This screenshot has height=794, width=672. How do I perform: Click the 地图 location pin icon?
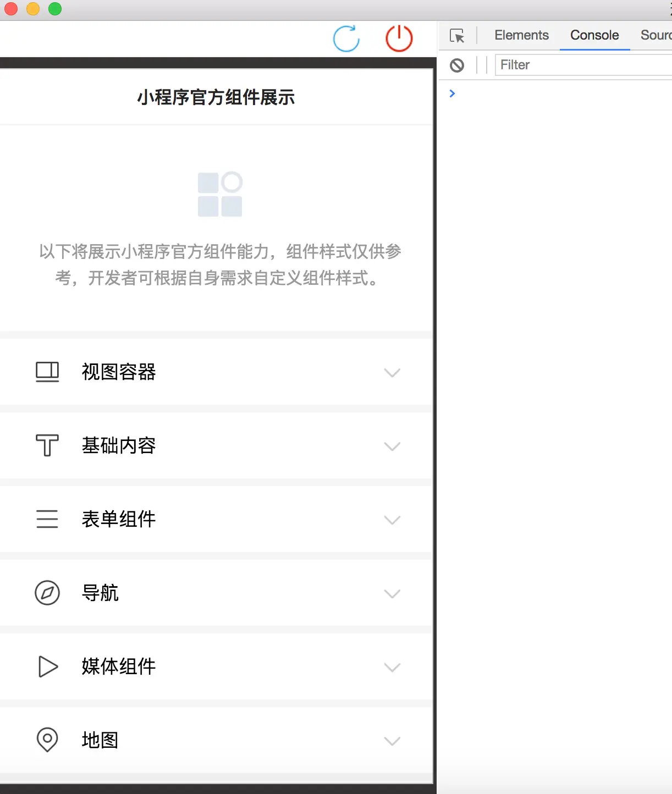tap(47, 741)
